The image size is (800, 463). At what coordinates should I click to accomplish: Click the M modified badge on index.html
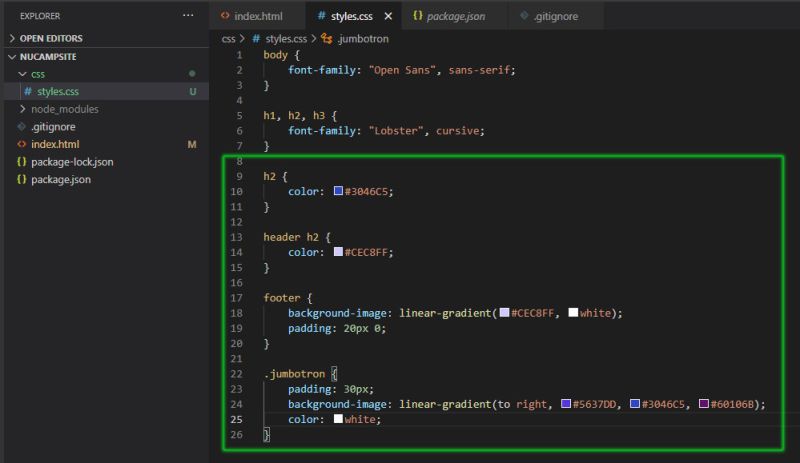coord(192,144)
